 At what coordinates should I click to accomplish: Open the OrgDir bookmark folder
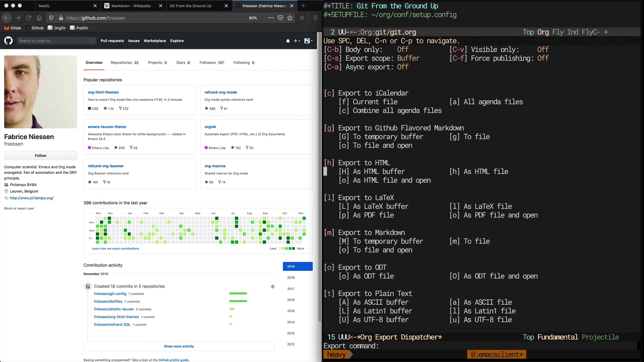(57, 28)
